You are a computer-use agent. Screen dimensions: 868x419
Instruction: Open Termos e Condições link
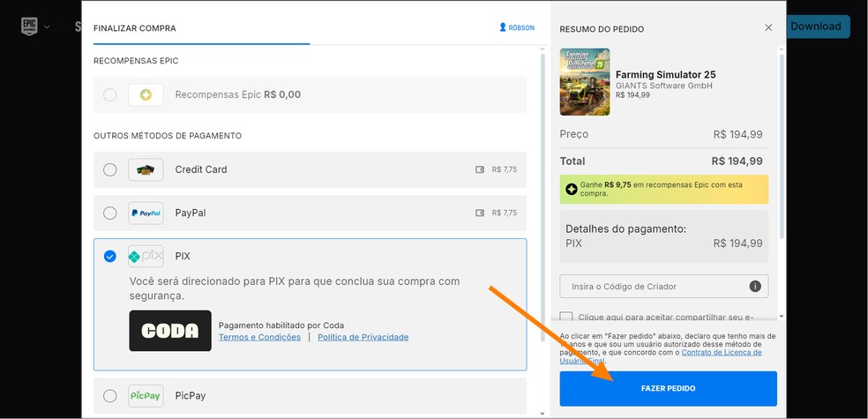[259, 337]
